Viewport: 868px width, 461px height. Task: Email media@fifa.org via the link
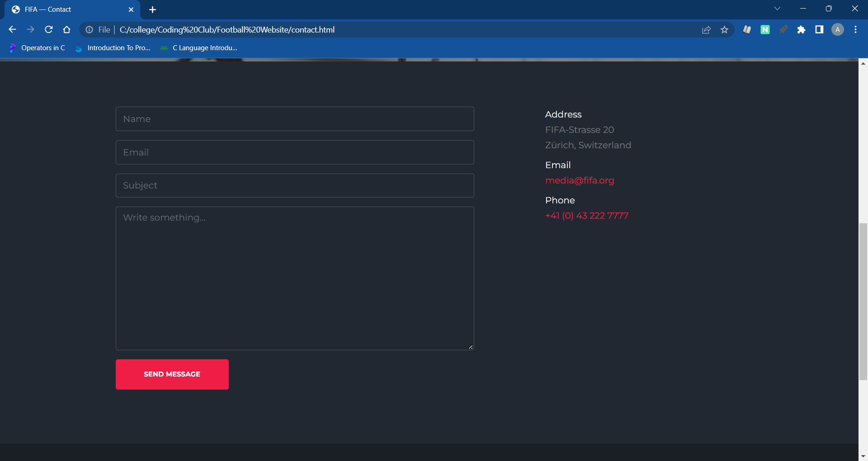coord(580,180)
